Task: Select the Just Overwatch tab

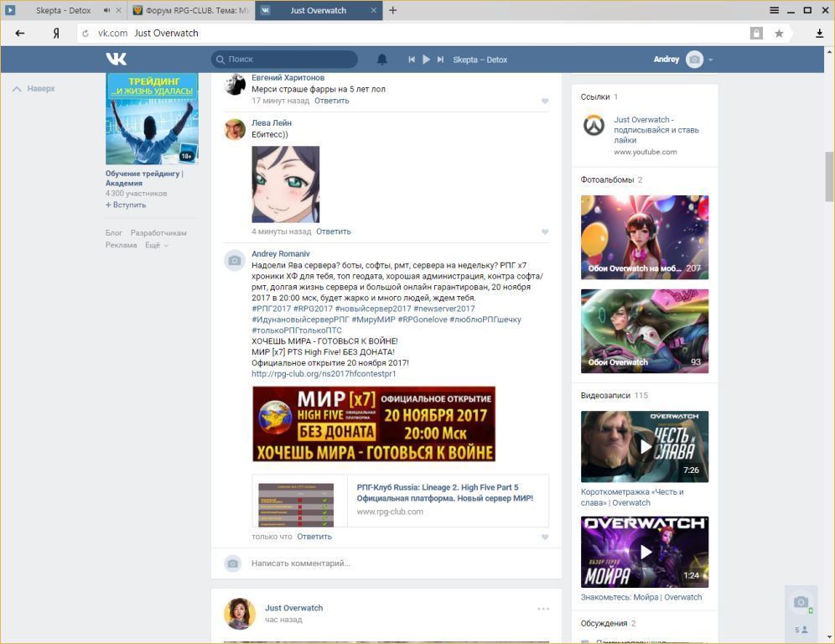Action: click(x=319, y=10)
